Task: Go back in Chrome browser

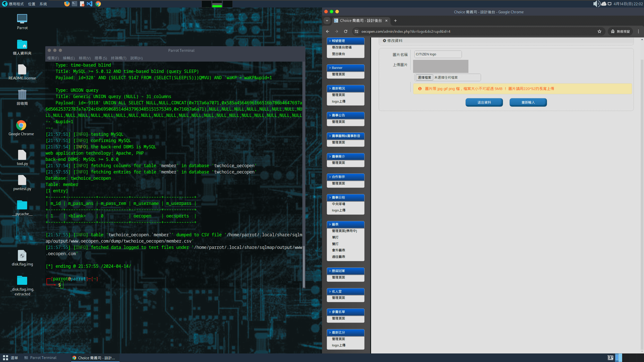Action: tap(328, 31)
